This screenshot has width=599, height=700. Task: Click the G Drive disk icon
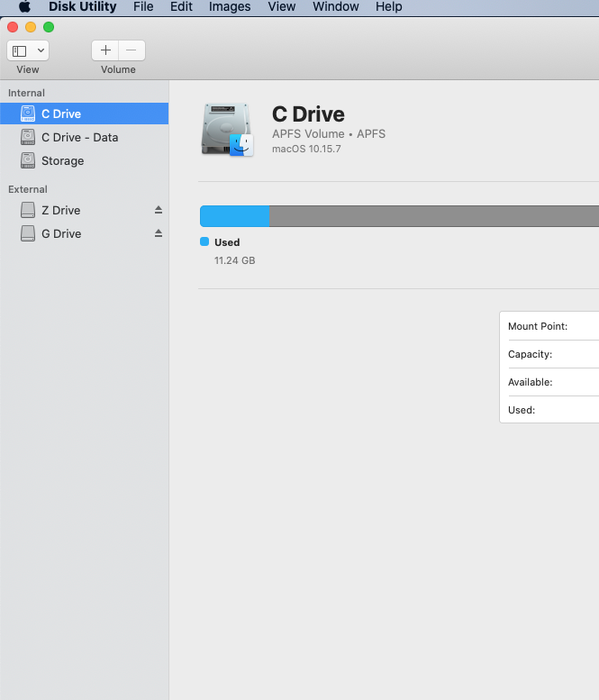(x=28, y=233)
